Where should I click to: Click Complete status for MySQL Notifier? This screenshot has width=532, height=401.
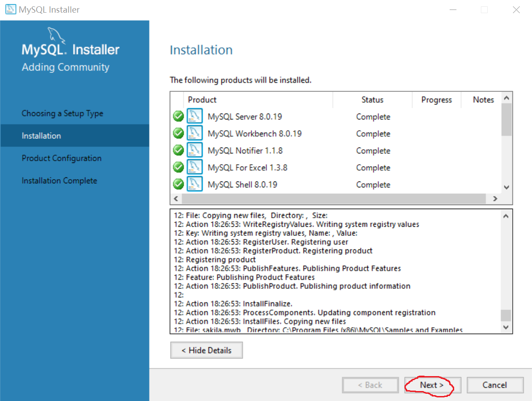[x=373, y=151]
